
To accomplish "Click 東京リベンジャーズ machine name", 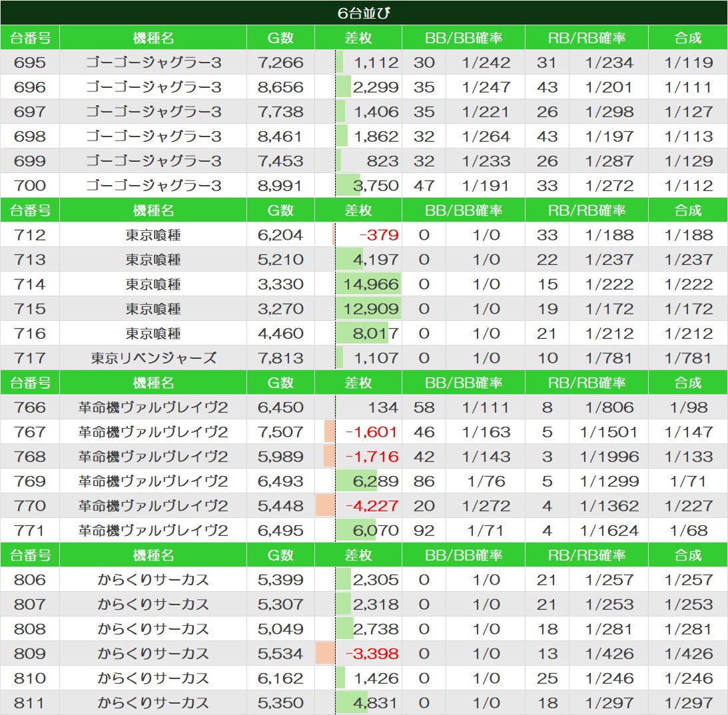I will (153, 357).
